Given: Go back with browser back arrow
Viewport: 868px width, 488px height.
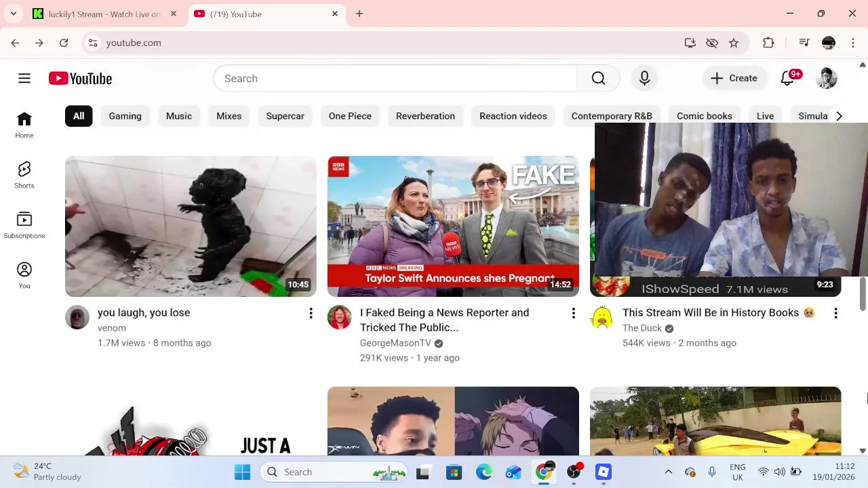Looking at the screenshot, I should [15, 43].
